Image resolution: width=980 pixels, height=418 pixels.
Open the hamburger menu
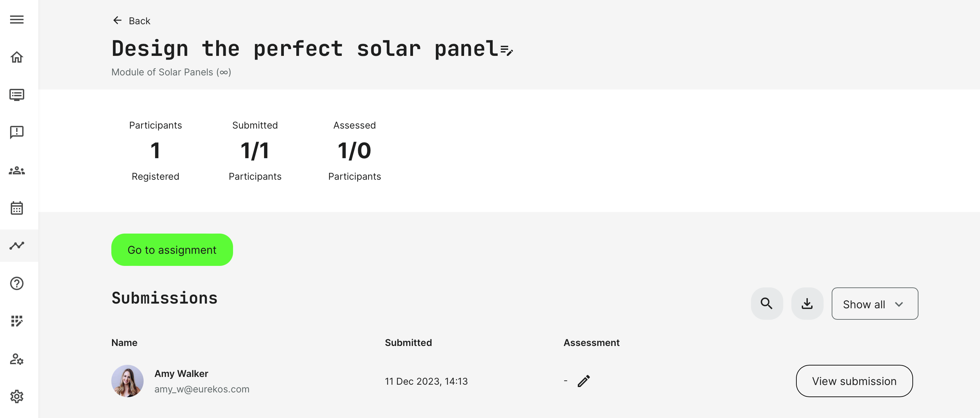[17, 20]
